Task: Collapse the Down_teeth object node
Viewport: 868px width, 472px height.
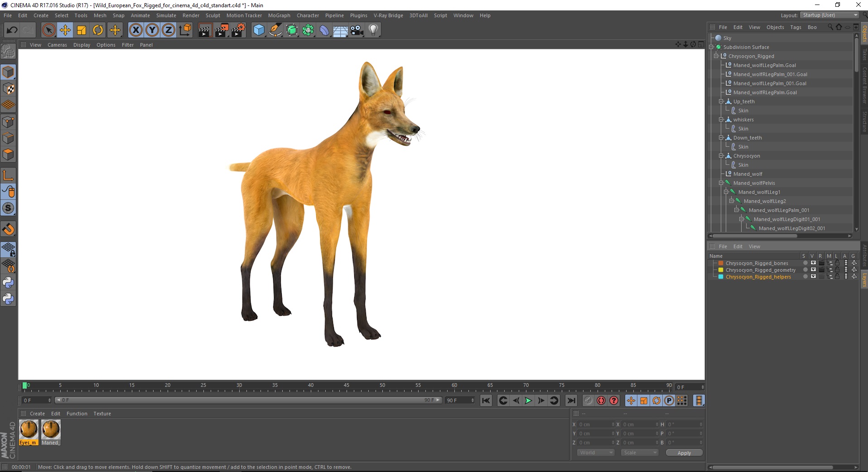Action: pyautogui.click(x=721, y=138)
